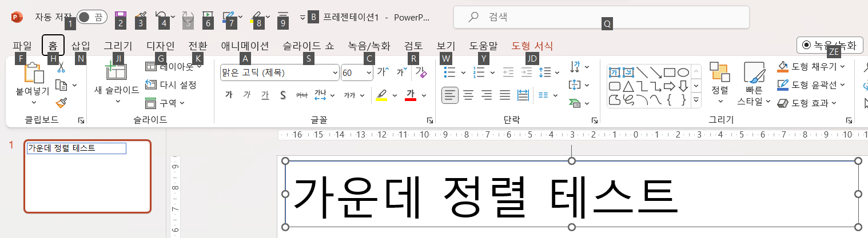Select justify paragraph alignment

505,95
